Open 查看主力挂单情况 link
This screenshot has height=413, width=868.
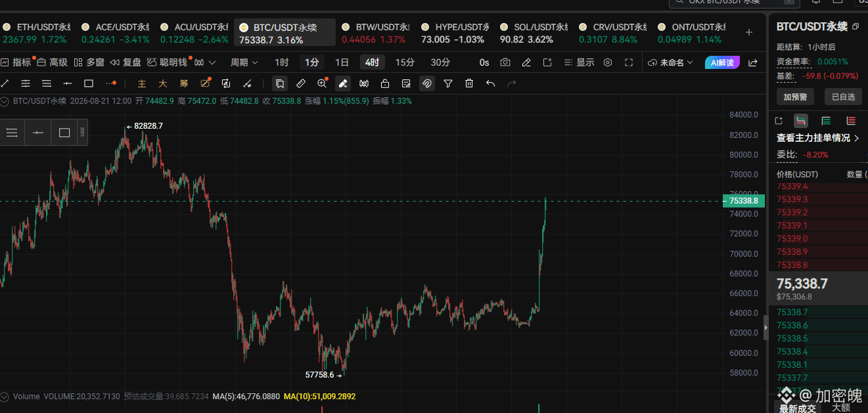pyautogui.click(x=818, y=138)
